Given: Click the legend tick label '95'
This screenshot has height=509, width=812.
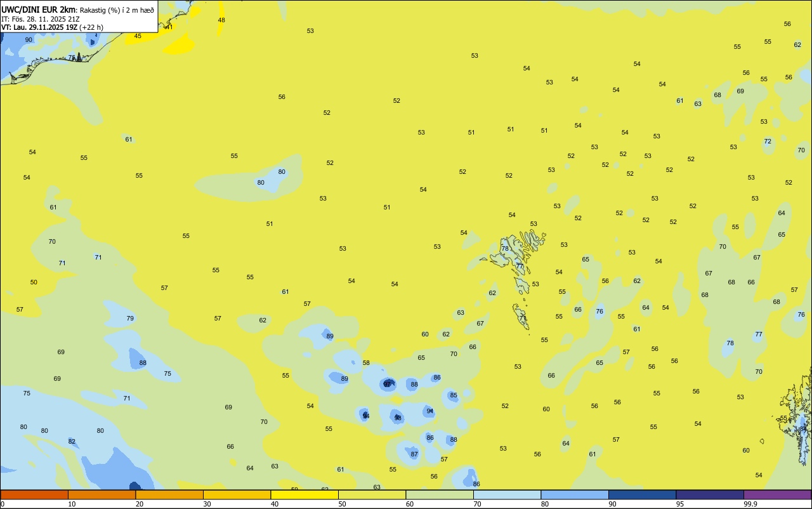Looking at the screenshot, I should (x=680, y=504).
